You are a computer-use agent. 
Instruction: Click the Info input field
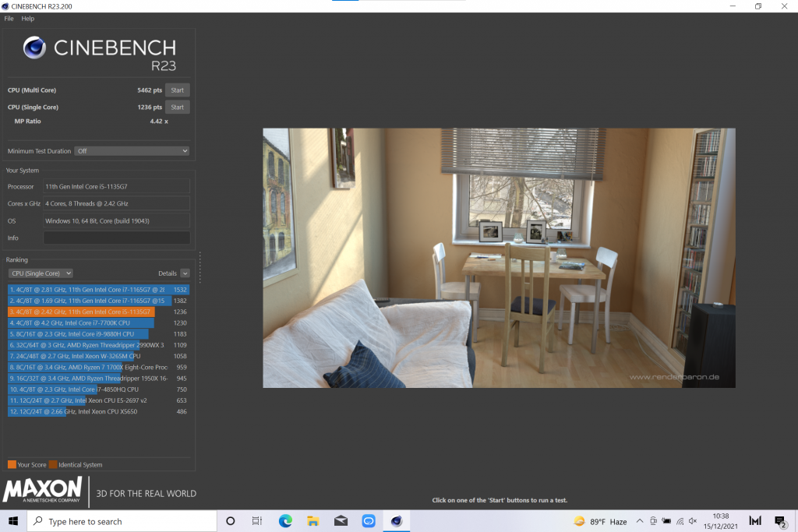tap(117, 238)
